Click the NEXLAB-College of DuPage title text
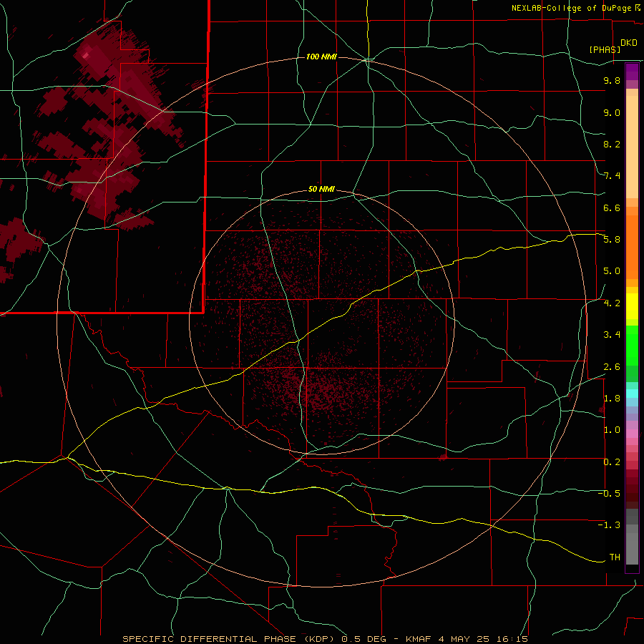 571,8
